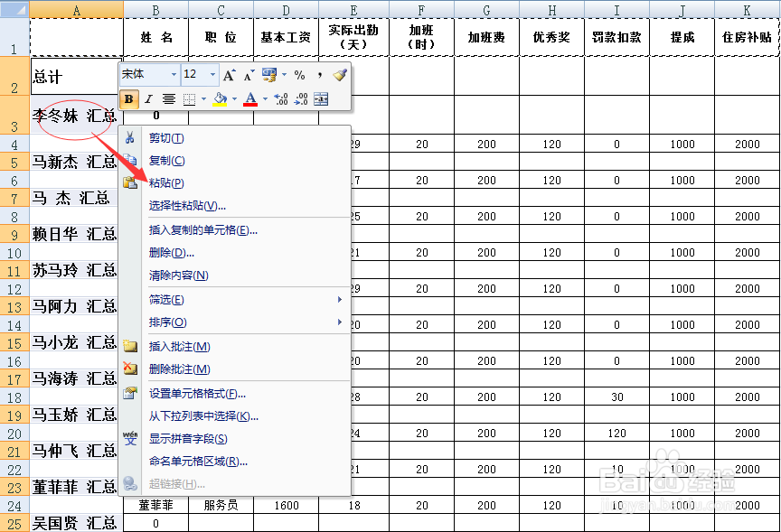Open the border style dropdown arrow
This screenshot has height=532, width=781.
pyautogui.click(x=202, y=98)
